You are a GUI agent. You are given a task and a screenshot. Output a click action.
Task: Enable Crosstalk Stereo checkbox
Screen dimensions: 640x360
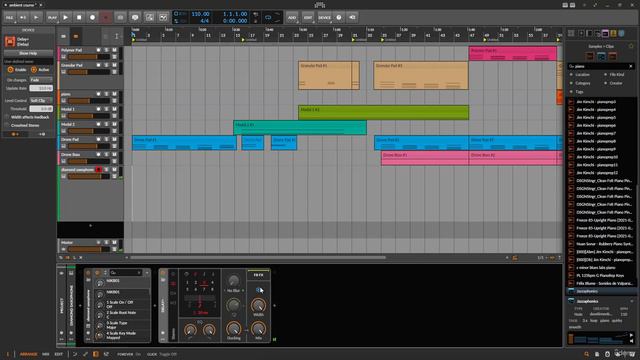[x=7, y=125]
